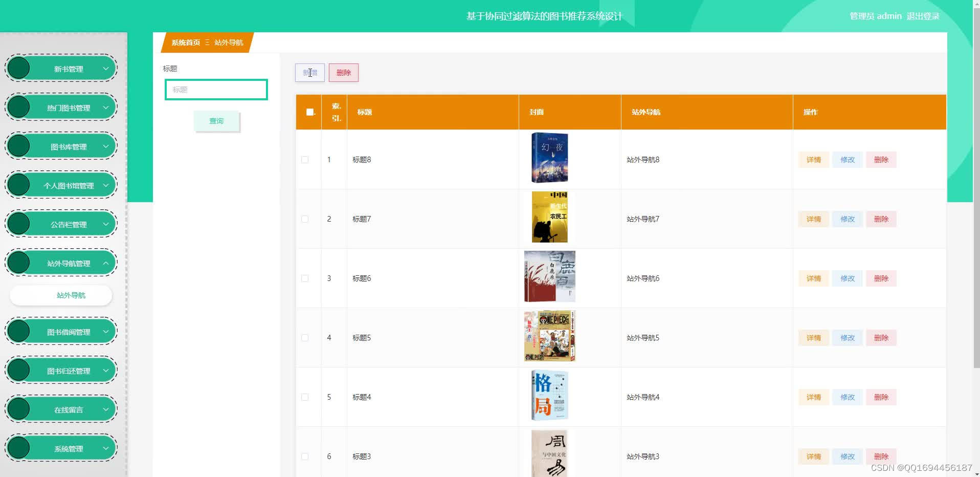This screenshot has width=980, height=477.
Task: Focus the 标题 search input field
Action: point(216,90)
